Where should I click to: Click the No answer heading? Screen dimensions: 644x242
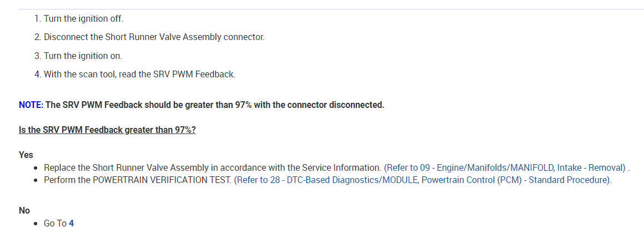point(24,210)
